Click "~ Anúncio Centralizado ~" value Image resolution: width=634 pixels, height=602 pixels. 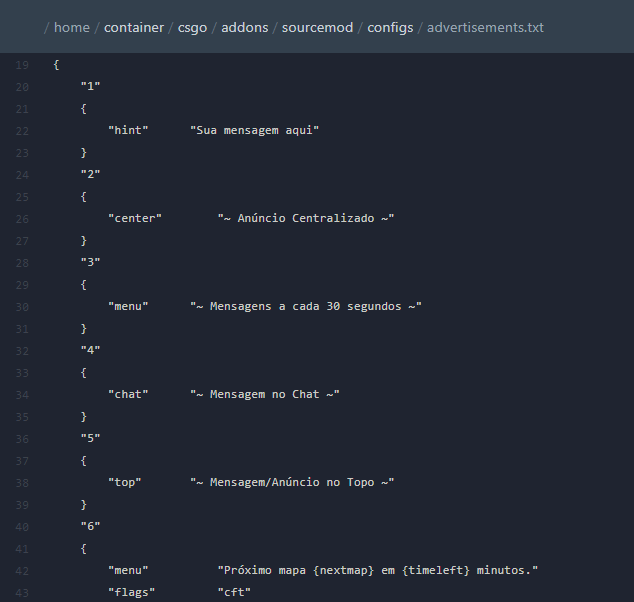[x=306, y=218]
